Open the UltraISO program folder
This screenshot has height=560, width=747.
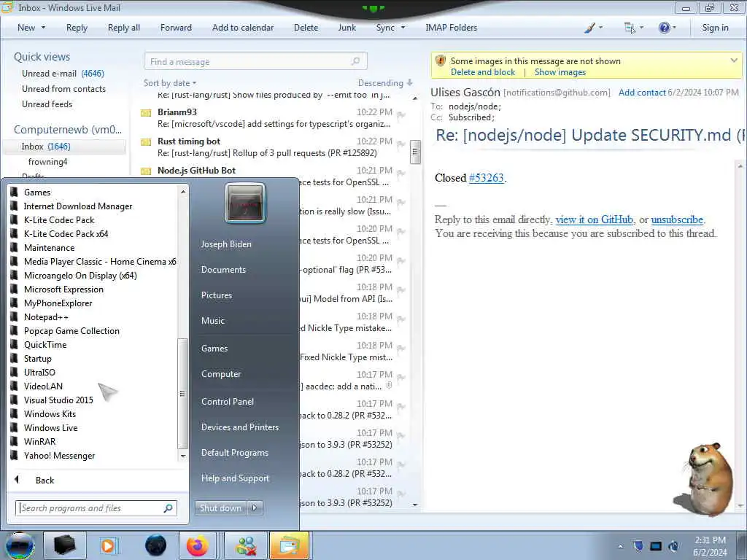point(39,373)
